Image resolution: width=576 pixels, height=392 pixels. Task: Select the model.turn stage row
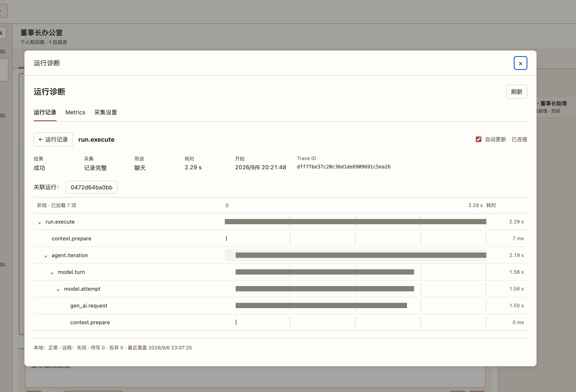pos(280,272)
